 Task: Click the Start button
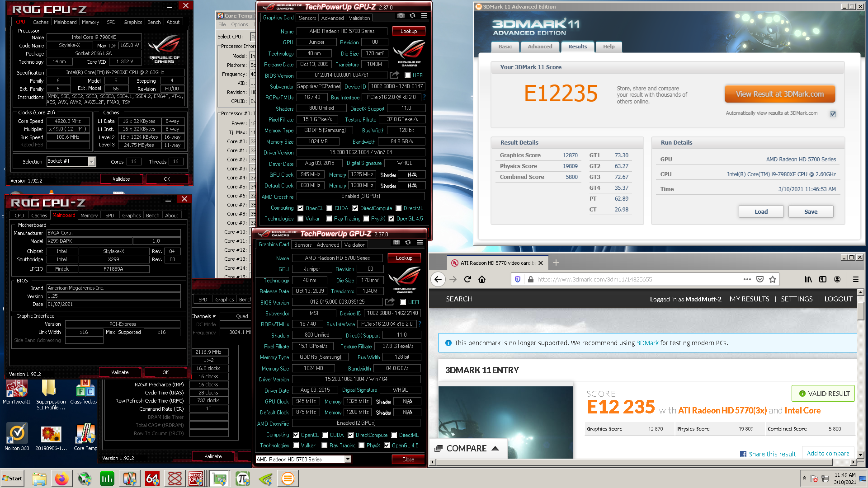point(12,479)
